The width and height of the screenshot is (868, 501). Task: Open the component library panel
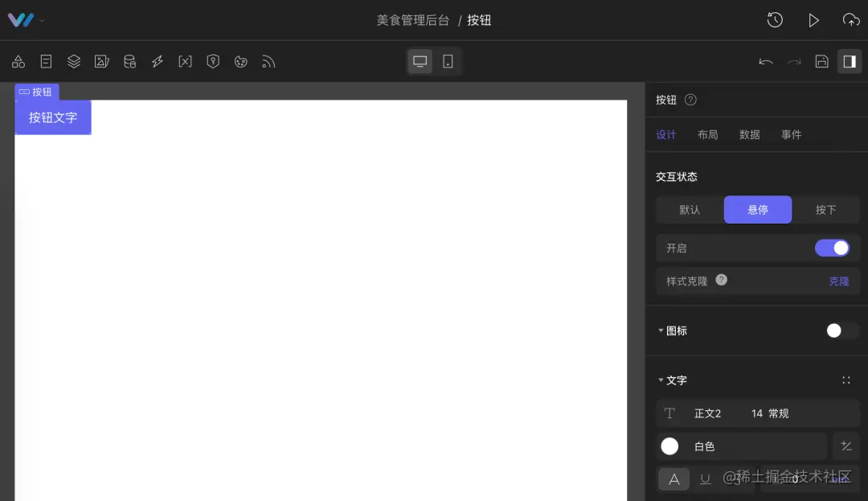tap(18, 61)
